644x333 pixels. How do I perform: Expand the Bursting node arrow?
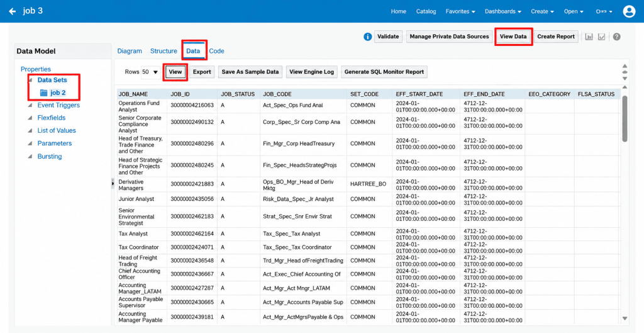[30, 157]
